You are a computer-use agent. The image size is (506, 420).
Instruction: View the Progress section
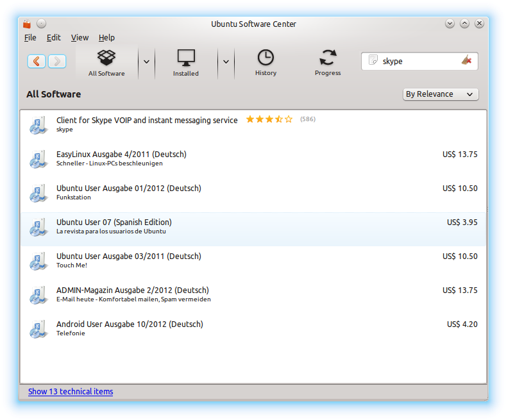pyautogui.click(x=327, y=62)
